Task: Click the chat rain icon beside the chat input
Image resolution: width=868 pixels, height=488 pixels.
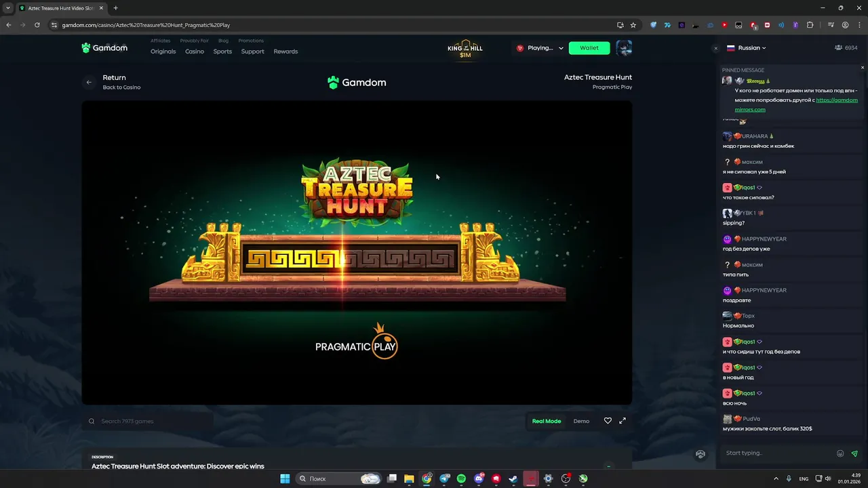Action: pyautogui.click(x=701, y=454)
